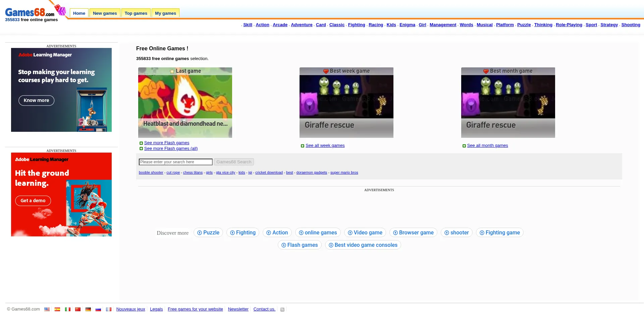The image size is (644, 333).
Task: Open the RSS feed icon
Action: pos(282,310)
